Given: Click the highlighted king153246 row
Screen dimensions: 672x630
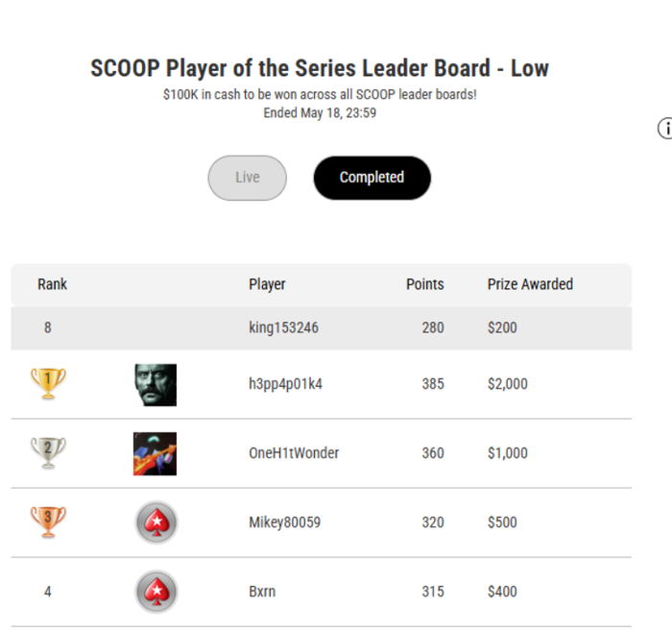Looking at the screenshot, I should 322,328.
